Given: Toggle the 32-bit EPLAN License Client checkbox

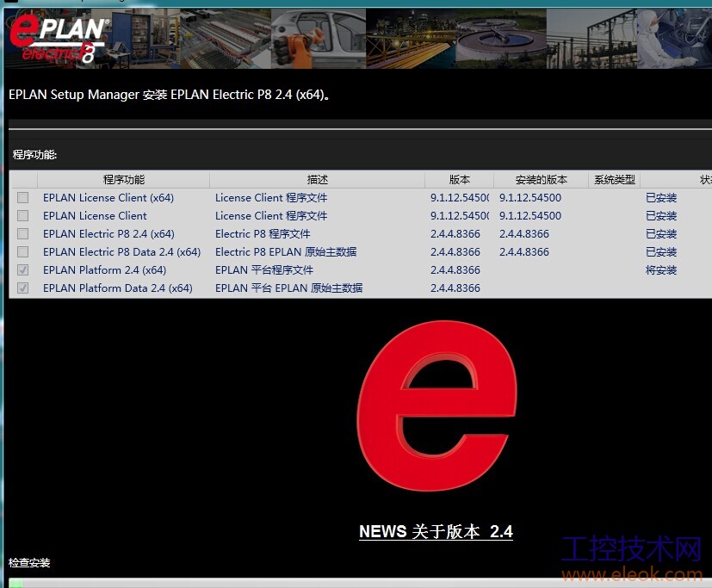Looking at the screenshot, I should click(22, 216).
